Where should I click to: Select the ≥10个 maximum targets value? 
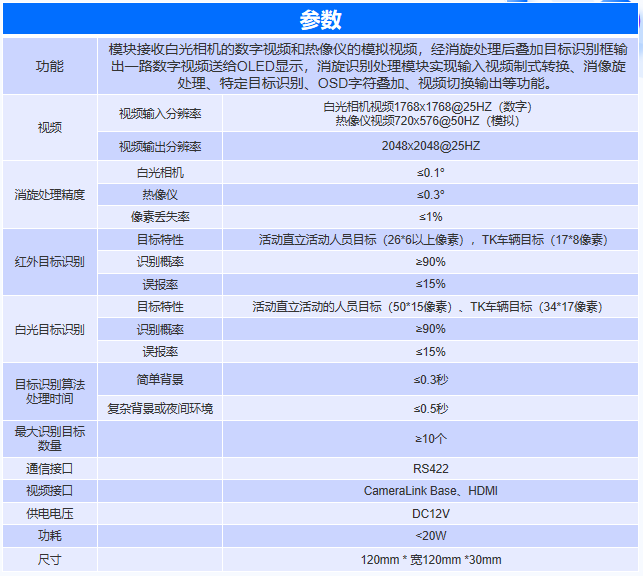[430, 438]
